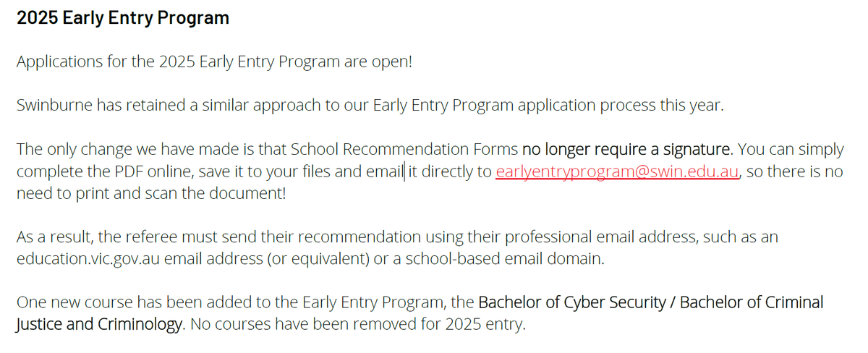Click the bold "Bachelor of Cyber Security" course name
This screenshot has height=353, width=868.
(572, 302)
